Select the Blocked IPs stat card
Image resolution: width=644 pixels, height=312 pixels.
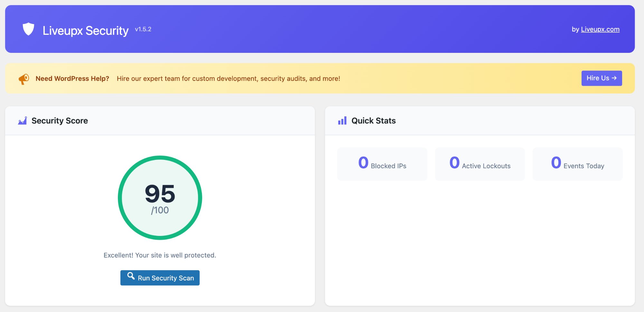[x=382, y=164]
